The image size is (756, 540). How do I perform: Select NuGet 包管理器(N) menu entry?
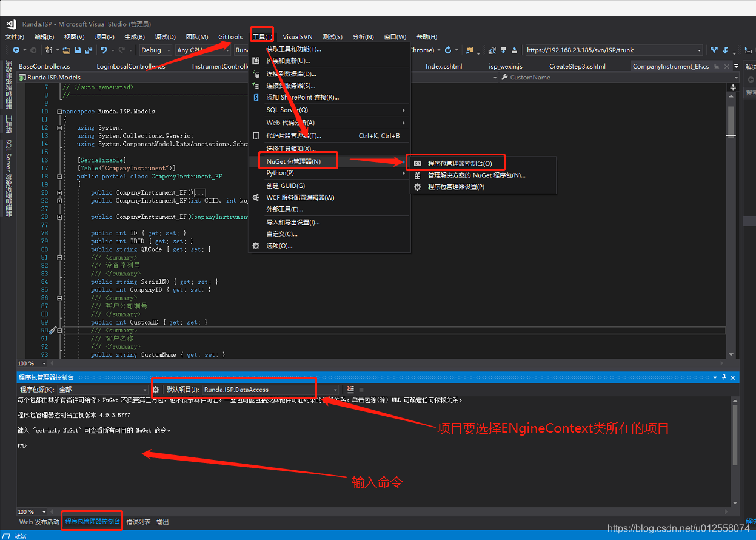tap(329, 161)
